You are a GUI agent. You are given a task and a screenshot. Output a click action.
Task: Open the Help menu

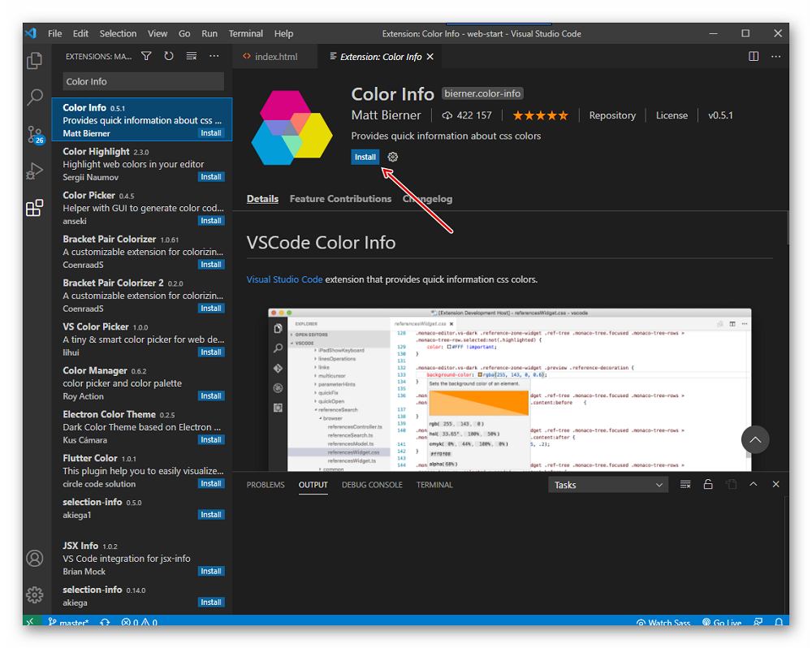click(283, 33)
